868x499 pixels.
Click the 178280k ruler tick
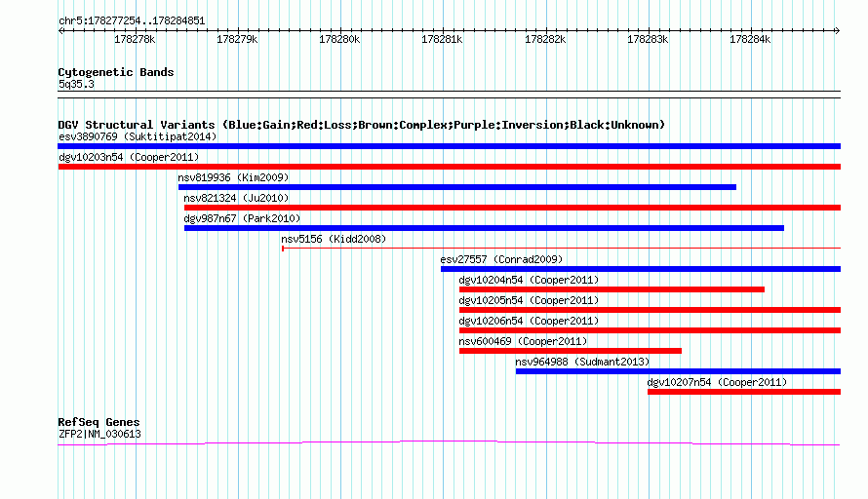pyautogui.click(x=340, y=39)
